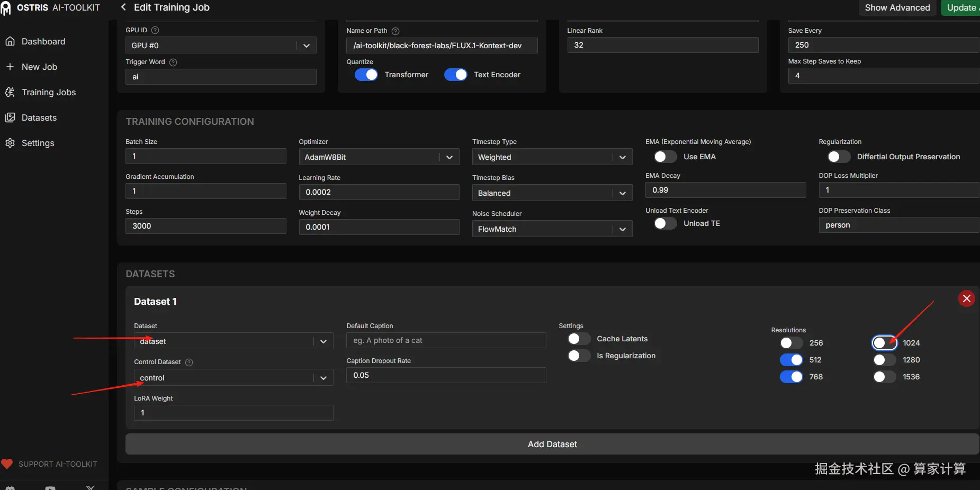This screenshot has height=490, width=980.
Task: Click the Trigger Word help icon
Action: 173,62
